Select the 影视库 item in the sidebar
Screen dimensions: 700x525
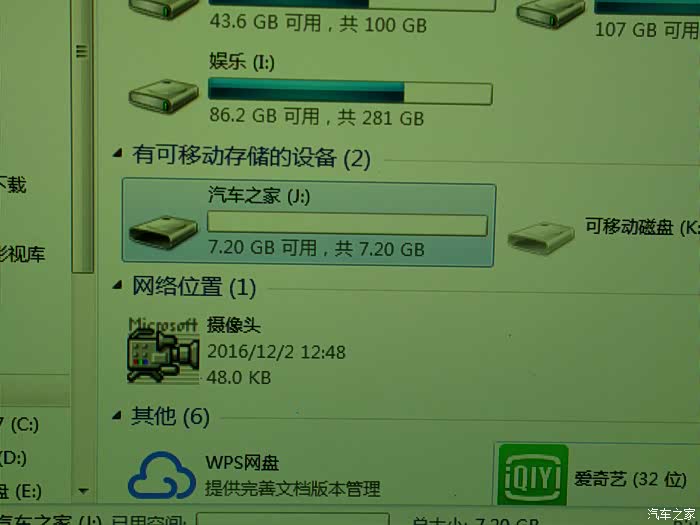22,254
